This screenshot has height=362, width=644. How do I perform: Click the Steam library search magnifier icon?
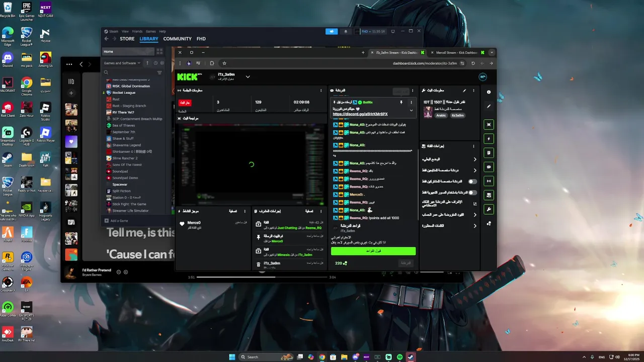click(x=106, y=72)
